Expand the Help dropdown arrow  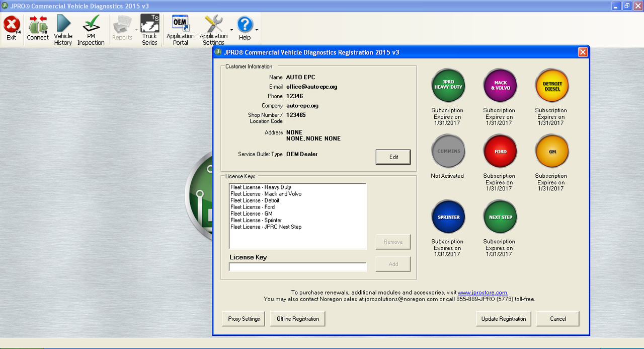(x=257, y=30)
